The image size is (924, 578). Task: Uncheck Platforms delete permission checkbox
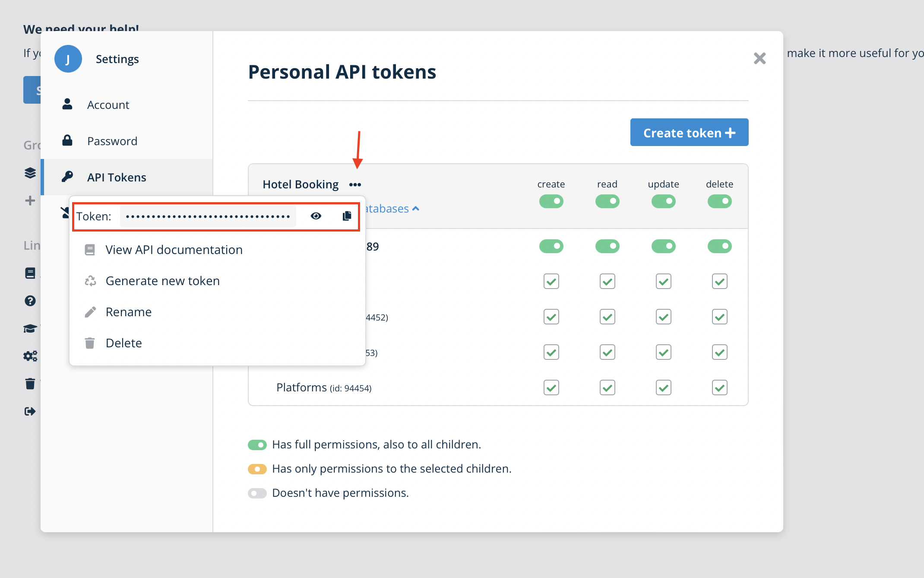tap(719, 388)
